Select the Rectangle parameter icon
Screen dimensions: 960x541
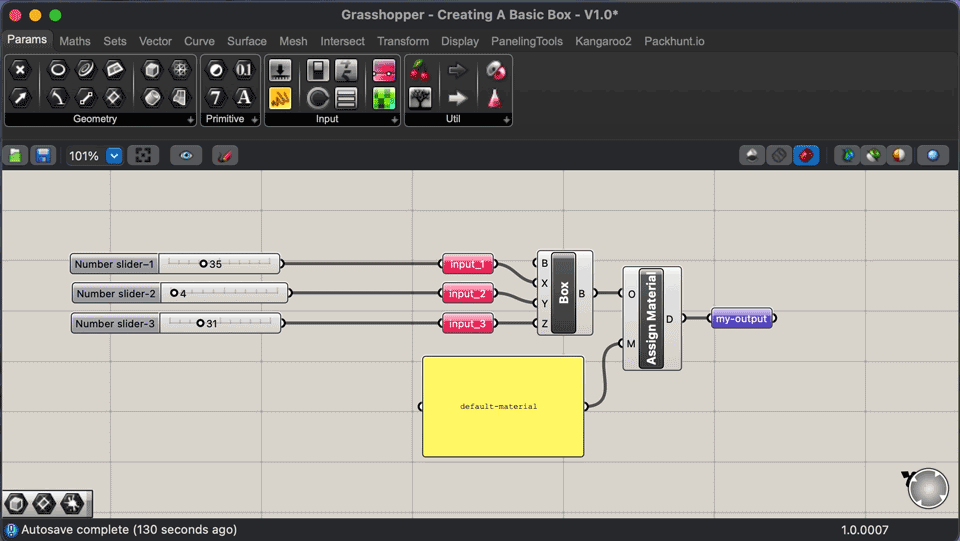(x=114, y=70)
